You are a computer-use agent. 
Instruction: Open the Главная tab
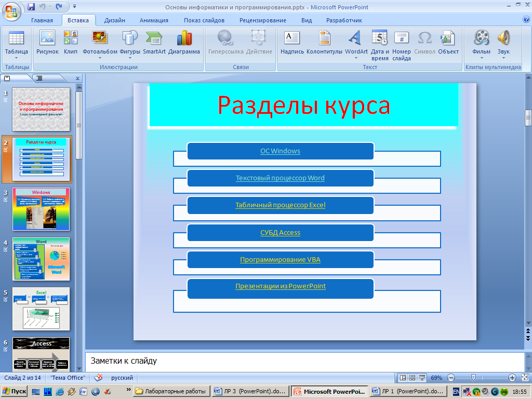pos(42,20)
